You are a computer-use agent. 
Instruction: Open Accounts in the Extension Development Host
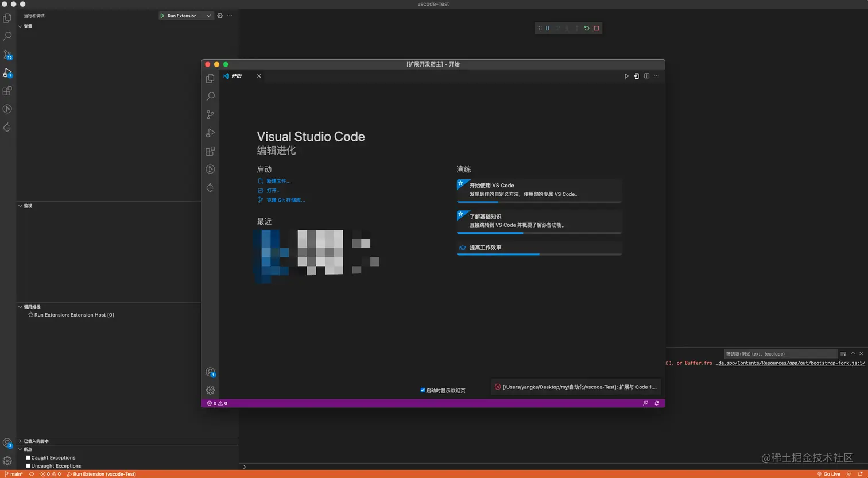(x=211, y=372)
